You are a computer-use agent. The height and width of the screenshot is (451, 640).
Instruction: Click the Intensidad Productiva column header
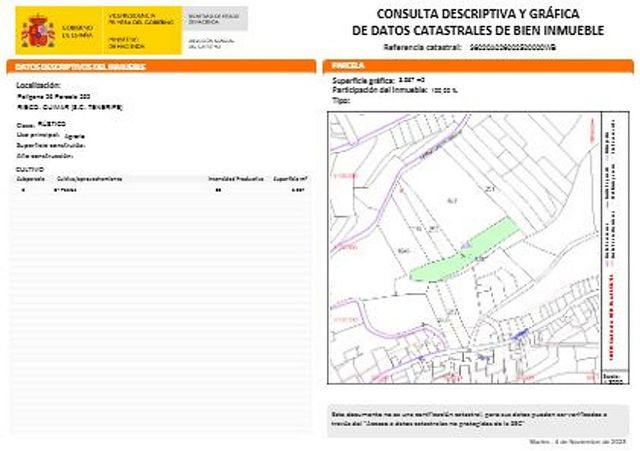pos(234,178)
